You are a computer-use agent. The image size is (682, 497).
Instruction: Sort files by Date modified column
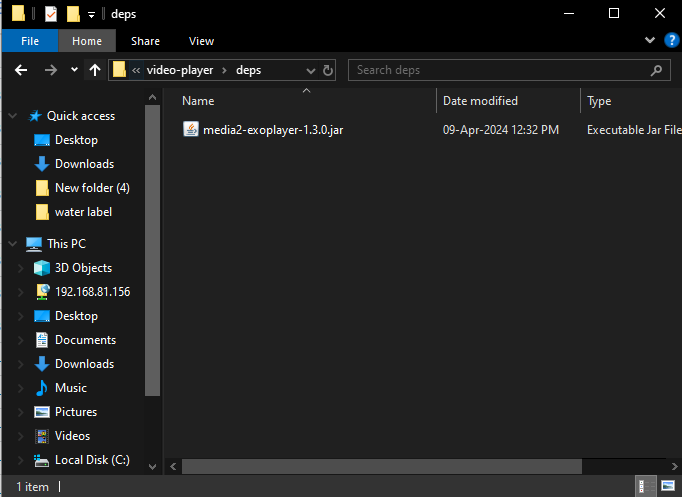[x=480, y=101]
